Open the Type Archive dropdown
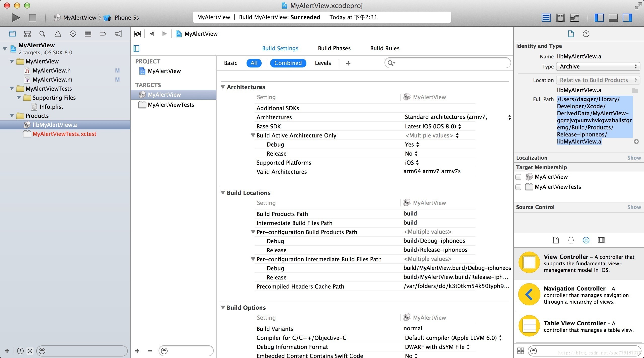The width and height of the screenshot is (644, 358). (598, 66)
